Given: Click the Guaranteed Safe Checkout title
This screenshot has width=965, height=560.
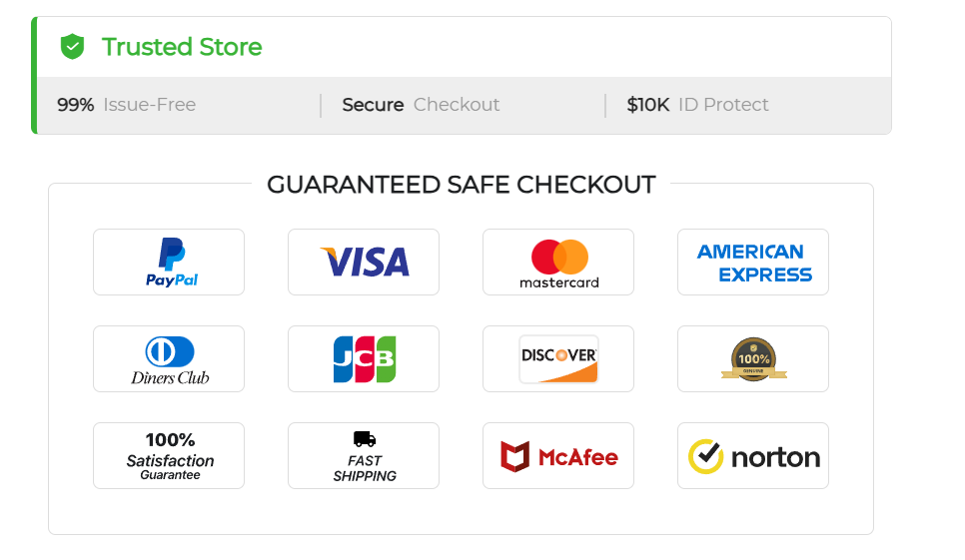Looking at the screenshot, I should [x=461, y=185].
